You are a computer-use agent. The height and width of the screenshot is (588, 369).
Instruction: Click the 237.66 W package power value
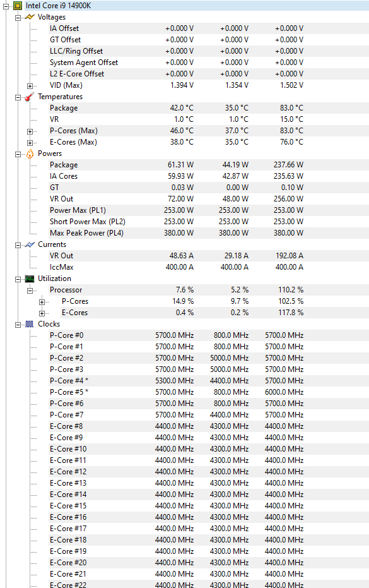click(288, 165)
